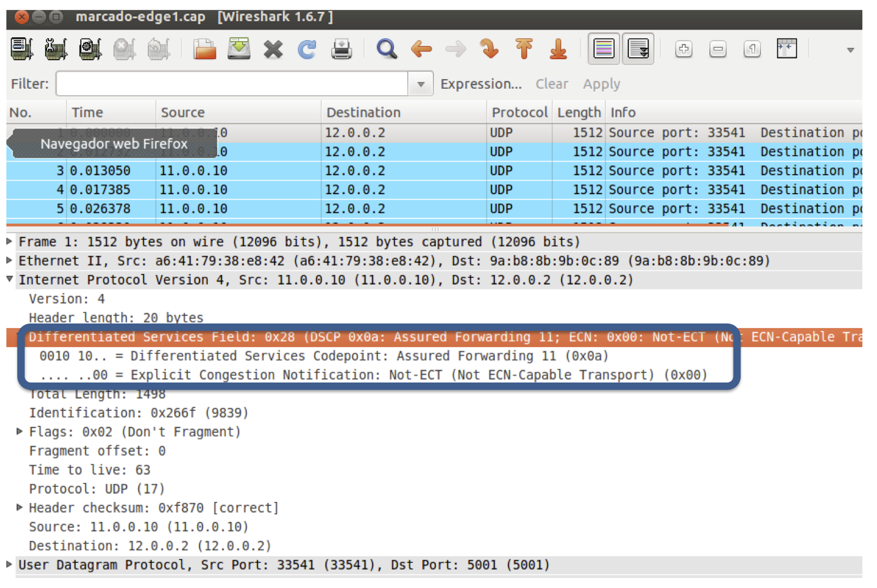The image size is (877, 588).
Task: Select Differentiated Services Field row
Action: pos(434,337)
